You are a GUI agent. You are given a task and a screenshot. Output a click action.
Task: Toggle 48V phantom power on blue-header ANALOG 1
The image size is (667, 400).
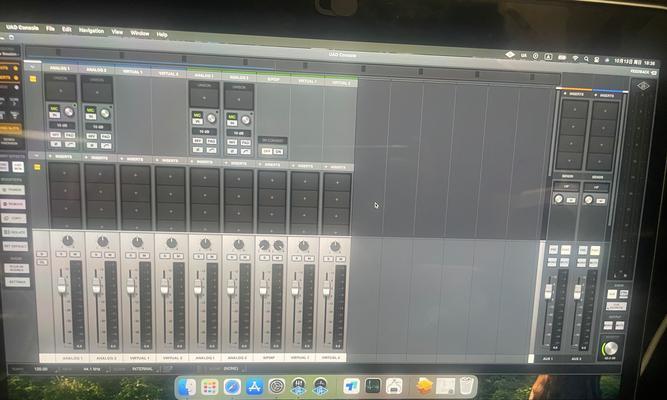pos(56,135)
